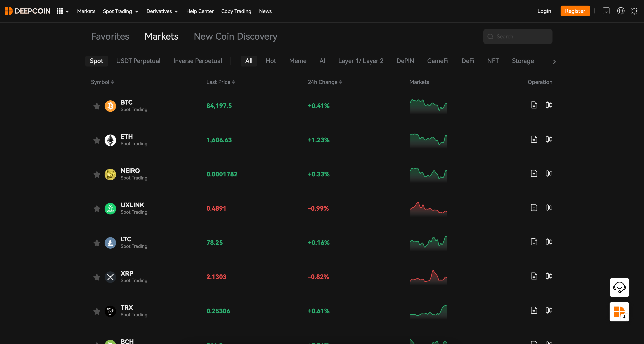Filter by DeFi category
Screen dimensions: 644x344
[x=468, y=61]
